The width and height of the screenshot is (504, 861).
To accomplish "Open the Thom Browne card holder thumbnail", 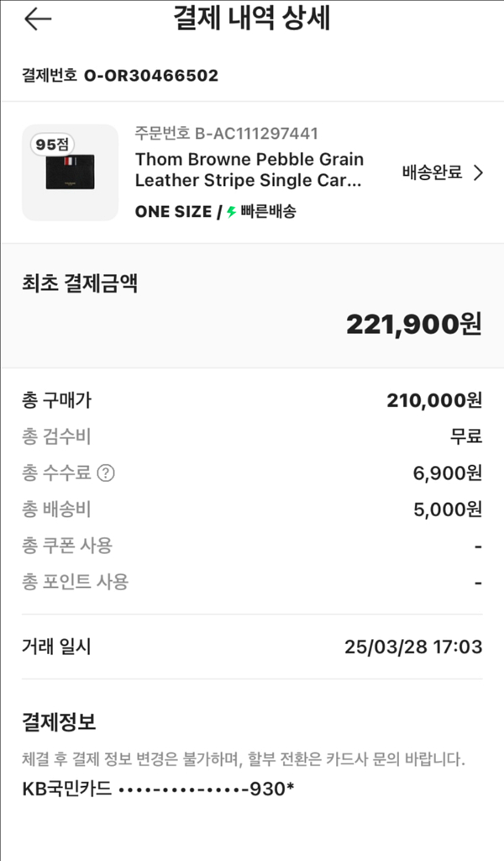I will tap(70, 173).
